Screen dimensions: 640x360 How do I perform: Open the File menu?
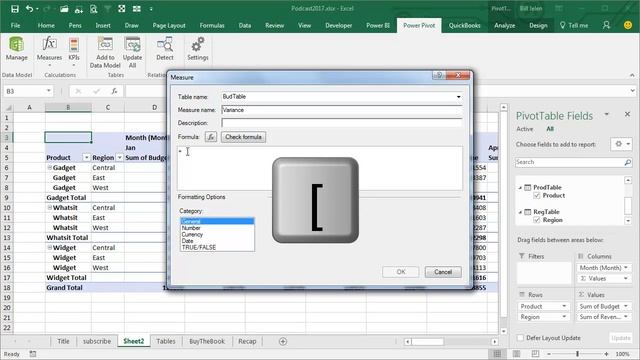(x=15, y=25)
